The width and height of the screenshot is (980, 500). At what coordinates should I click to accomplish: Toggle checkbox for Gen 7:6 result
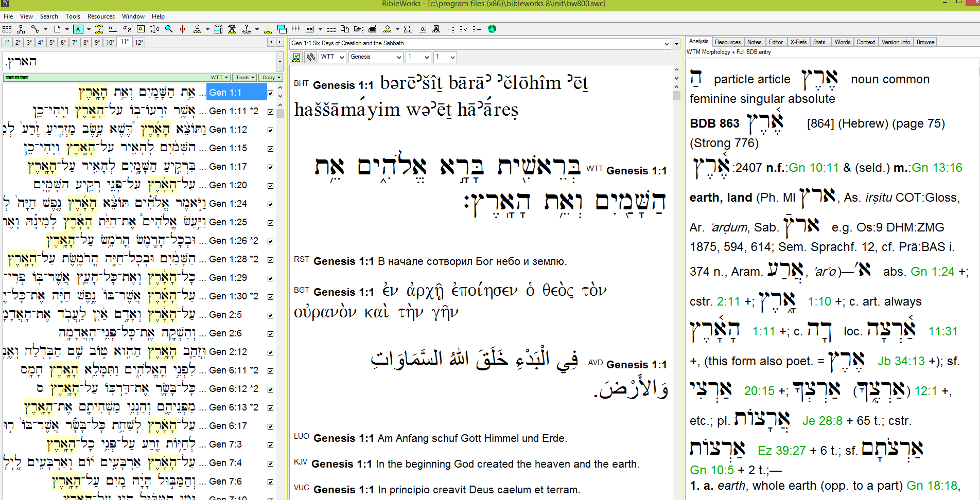[271, 482]
